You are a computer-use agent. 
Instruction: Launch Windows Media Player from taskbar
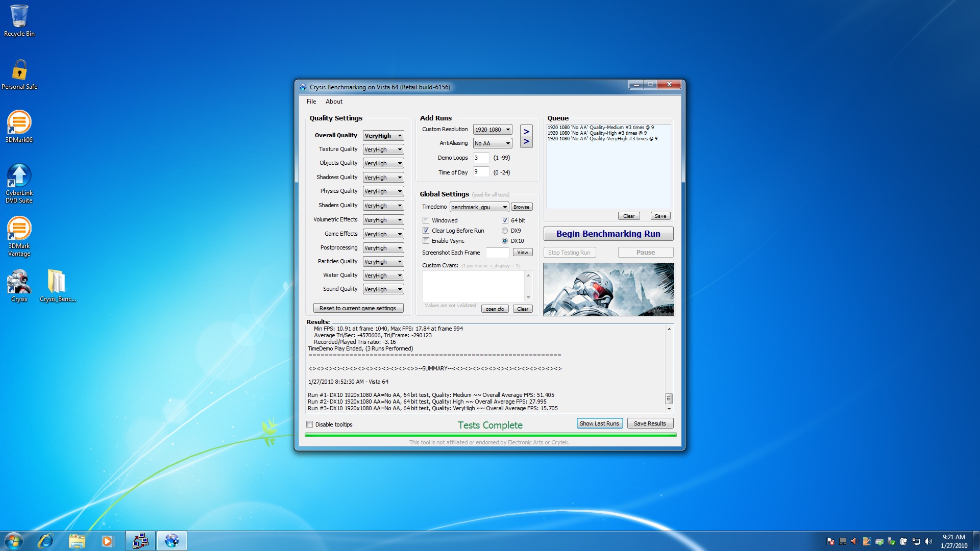coord(107,541)
